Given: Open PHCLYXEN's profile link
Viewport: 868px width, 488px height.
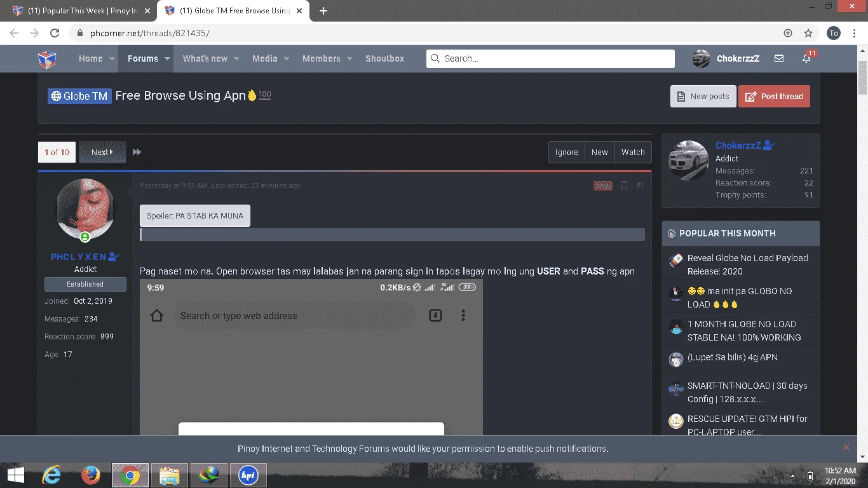Looking at the screenshot, I should coord(79,257).
